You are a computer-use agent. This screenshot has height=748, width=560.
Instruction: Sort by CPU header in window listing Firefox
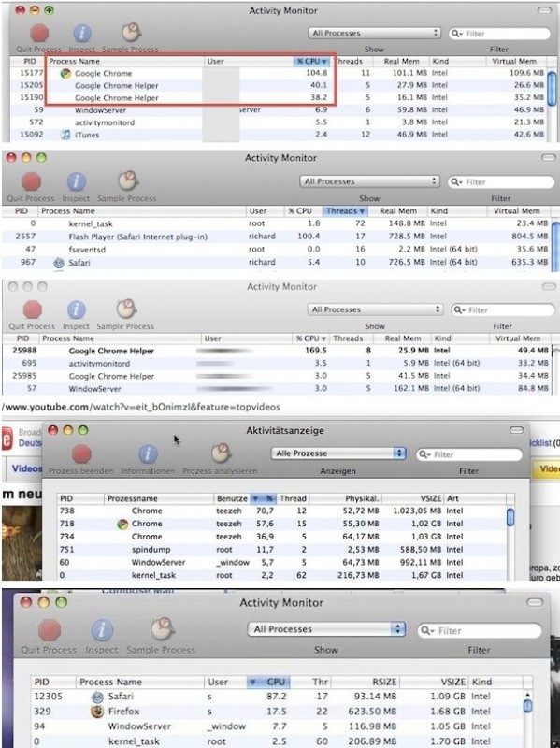pos(268,682)
